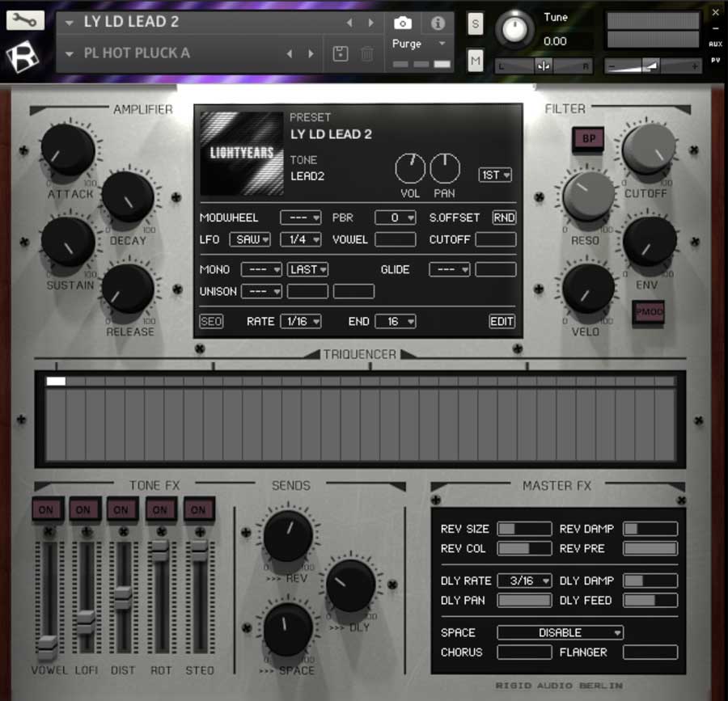Click the VELO knob
The height and width of the screenshot is (701, 728).
click(588, 288)
